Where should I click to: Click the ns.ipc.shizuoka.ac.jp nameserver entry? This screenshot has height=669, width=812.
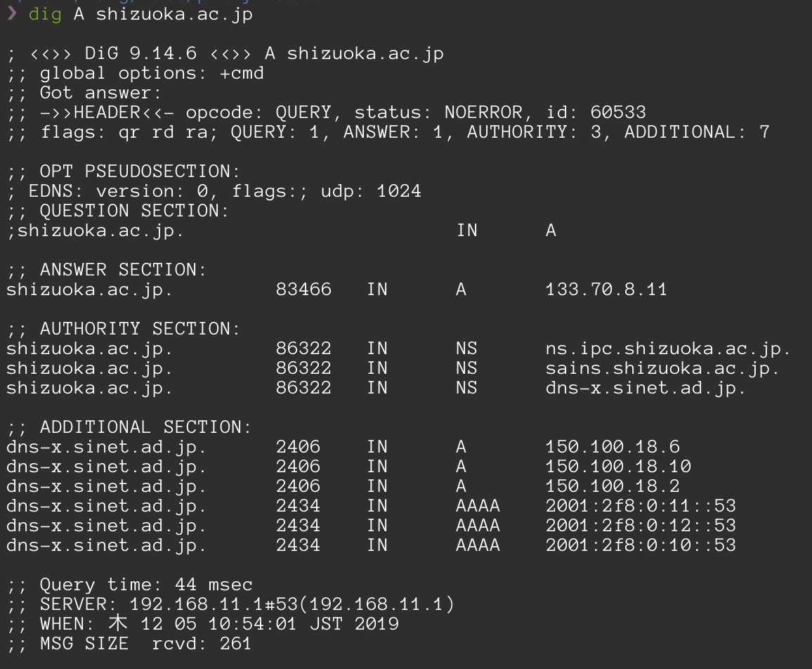pyautogui.click(x=667, y=349)
